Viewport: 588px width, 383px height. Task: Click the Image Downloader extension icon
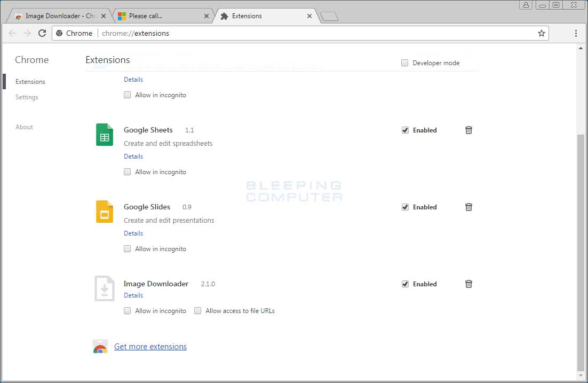click(104, 288)
